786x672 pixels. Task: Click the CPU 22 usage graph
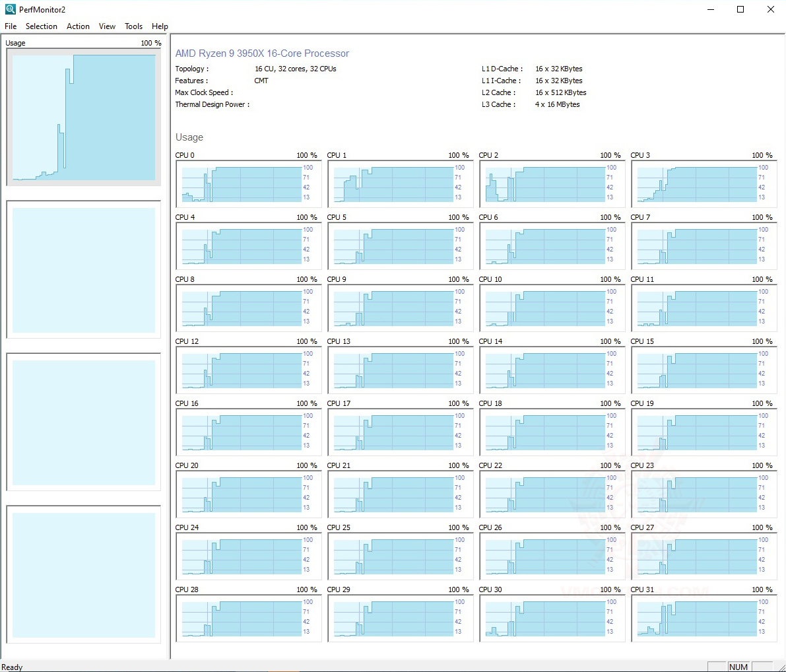[552, 495]
